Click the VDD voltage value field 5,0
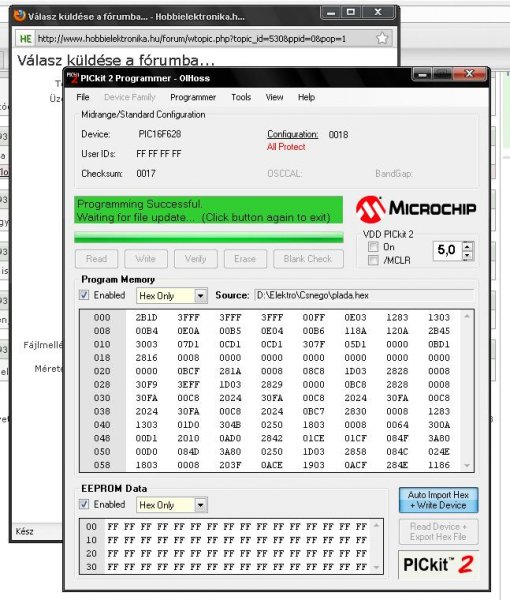510x600 pixels. click(447, 251)
